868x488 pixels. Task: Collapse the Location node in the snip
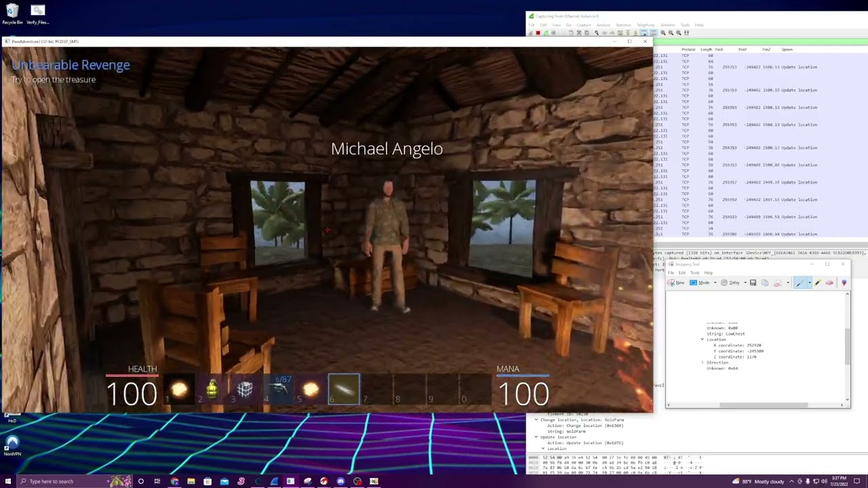pos(703,340)
